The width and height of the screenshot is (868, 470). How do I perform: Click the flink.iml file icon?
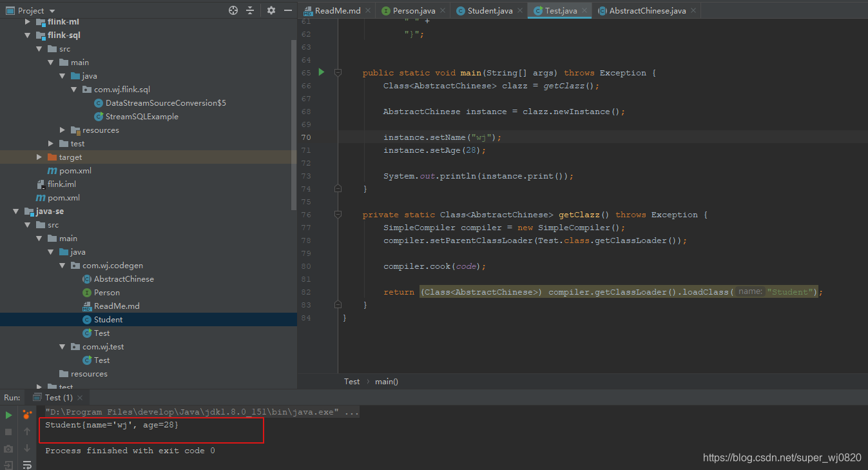41,184
